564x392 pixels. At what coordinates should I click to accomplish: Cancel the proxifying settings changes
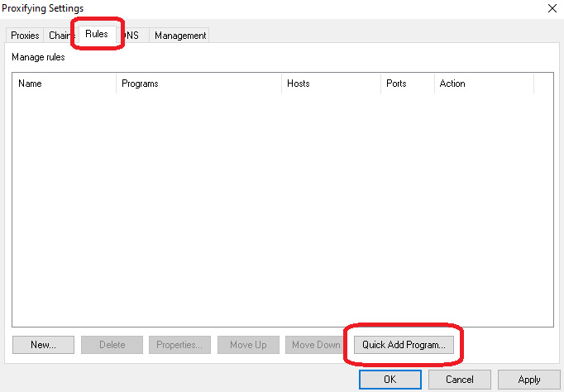[x=459, y=380]
